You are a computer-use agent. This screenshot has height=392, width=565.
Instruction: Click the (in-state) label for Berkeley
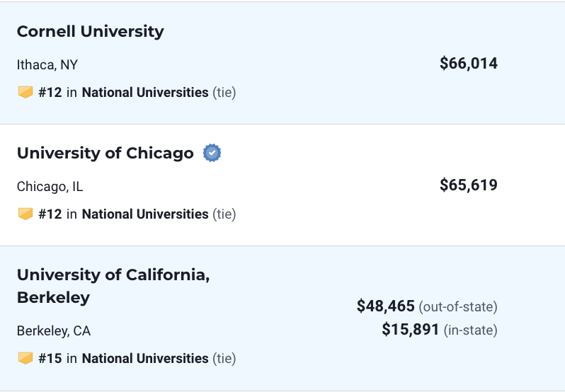click(471, 330)
